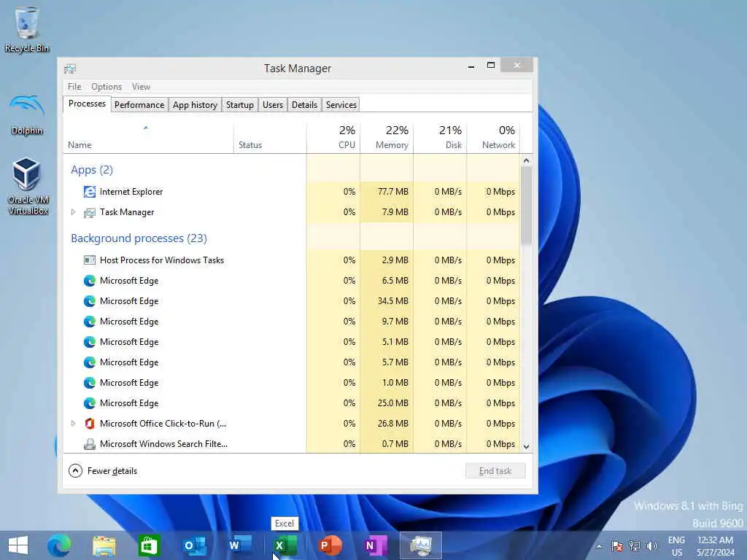Sort by Network column header
This screenshot has width=747, height=560.
point(493,138)
